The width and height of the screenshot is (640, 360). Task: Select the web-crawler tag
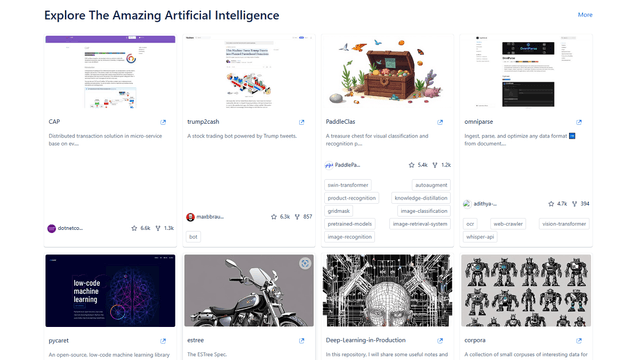pos(508,224)
